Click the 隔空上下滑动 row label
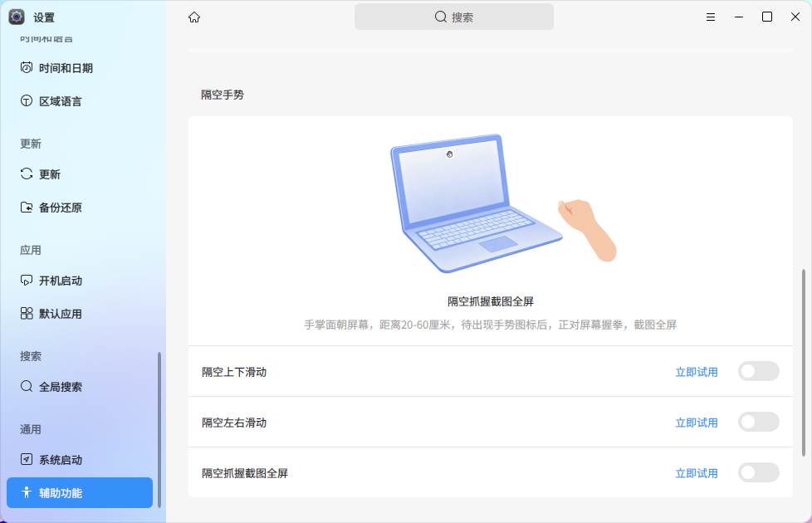 (x=234, y=372)
